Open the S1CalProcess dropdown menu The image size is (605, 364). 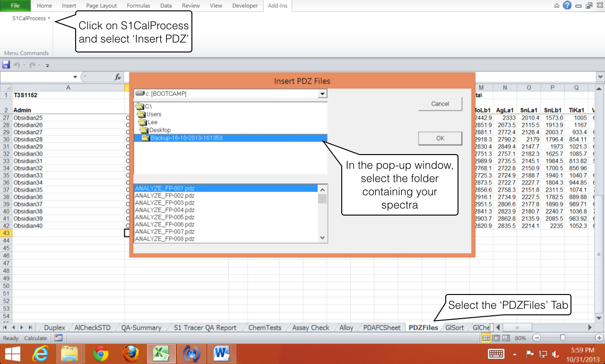click(x=31, y=18)
